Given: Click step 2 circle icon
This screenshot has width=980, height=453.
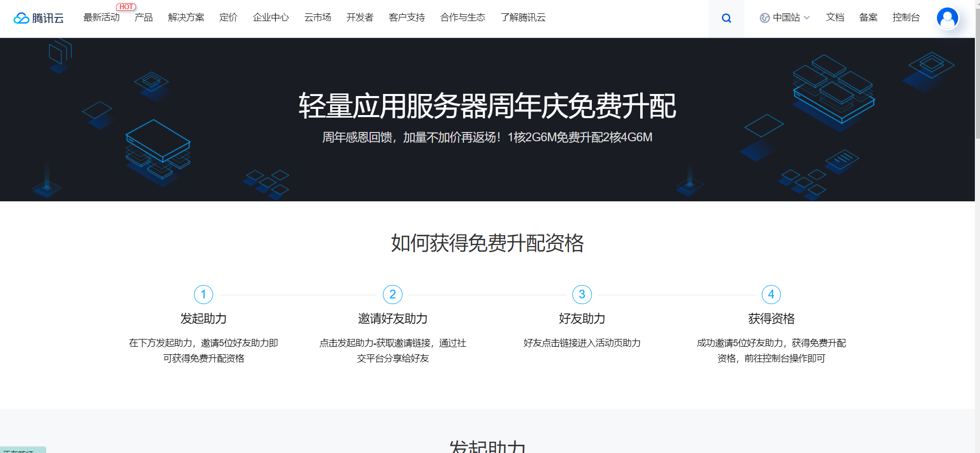Looking at the screenshot, I should (393, 294).
